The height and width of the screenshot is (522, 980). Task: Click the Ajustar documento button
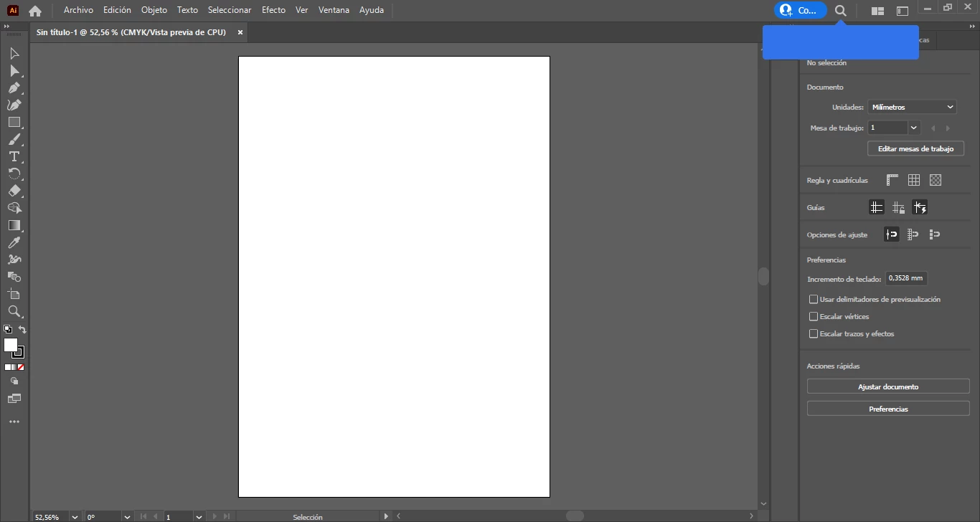click(888, 386)
